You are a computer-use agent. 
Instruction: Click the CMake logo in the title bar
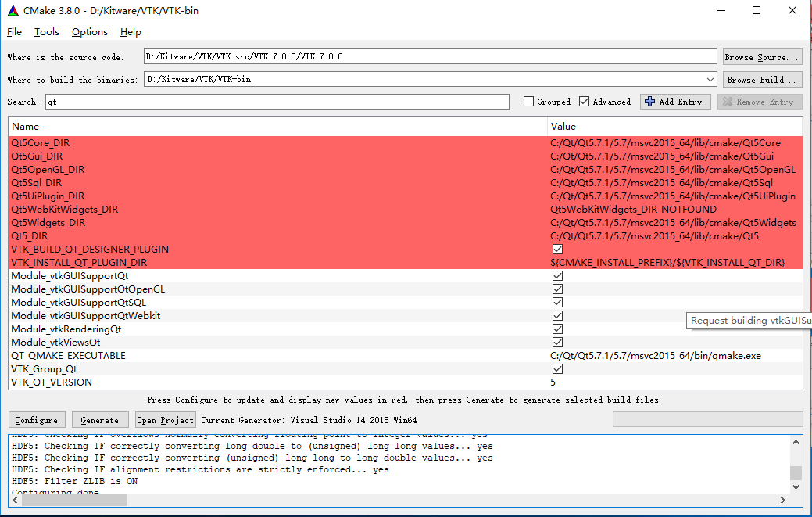13,10
